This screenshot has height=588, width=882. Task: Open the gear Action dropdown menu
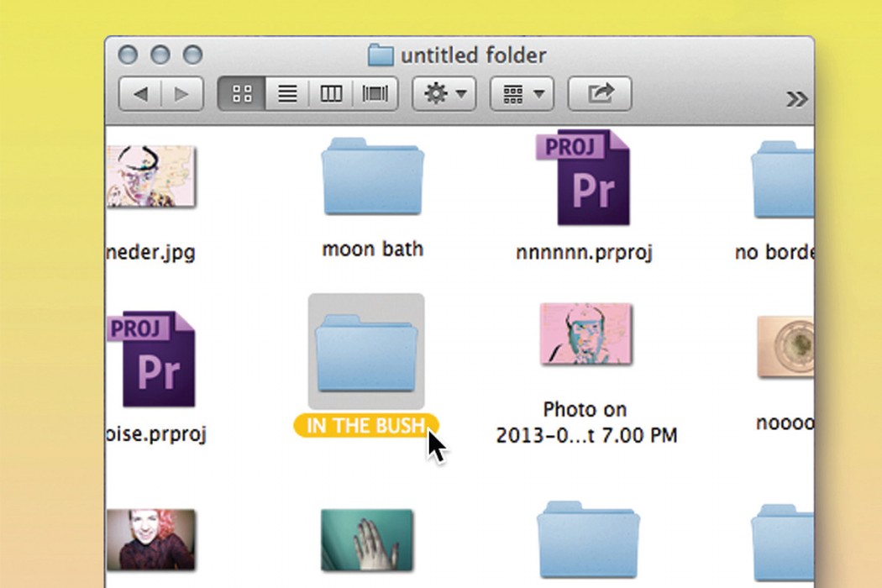click(444, 94)
